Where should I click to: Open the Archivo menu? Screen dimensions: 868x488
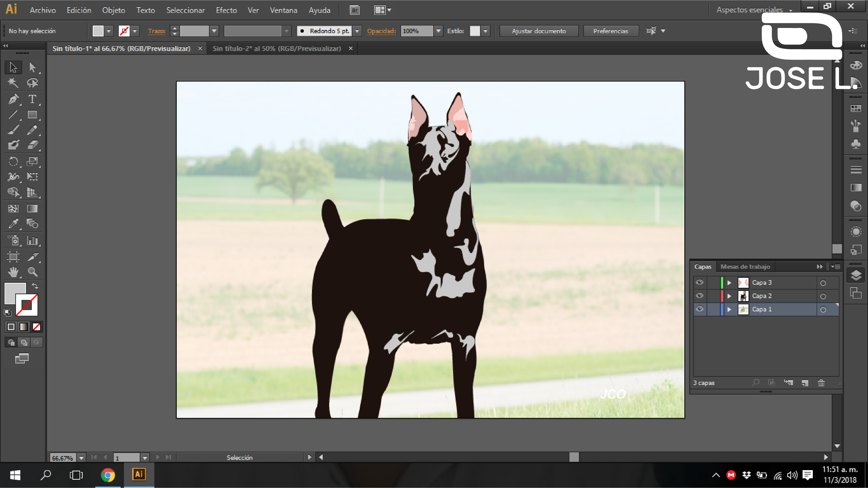click(x=43, y=10)
